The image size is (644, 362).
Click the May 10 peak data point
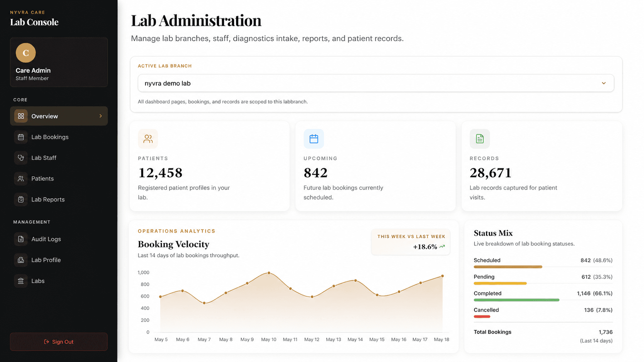(269, 273)
